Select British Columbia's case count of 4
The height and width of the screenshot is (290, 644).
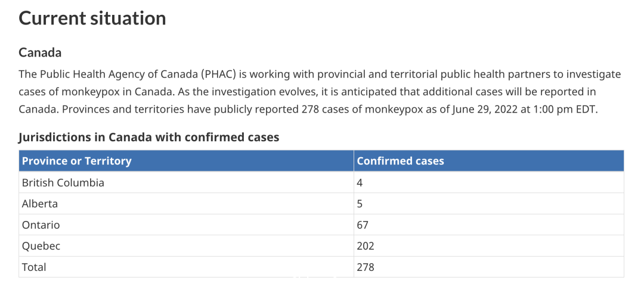(360, 183)
